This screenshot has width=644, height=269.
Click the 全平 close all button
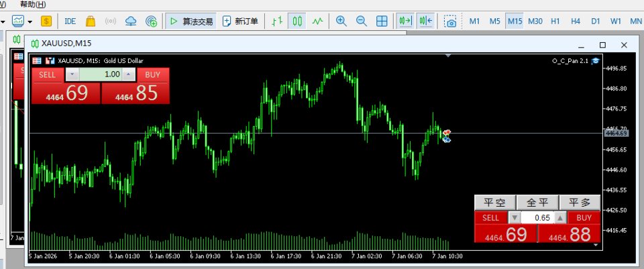(x=537, y=203)
